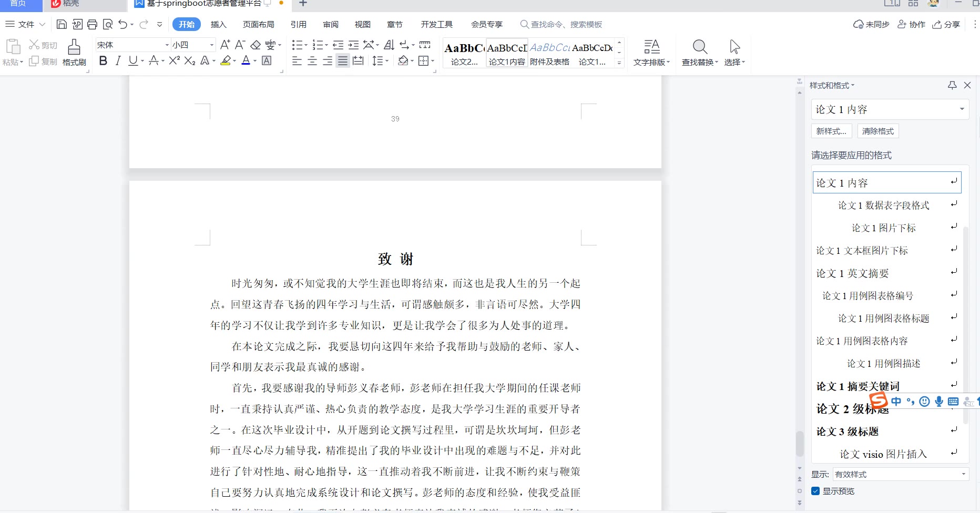Click the Sogou IME emoji icon
Viewport: 980px width, 513px height.
pos(925,402)
